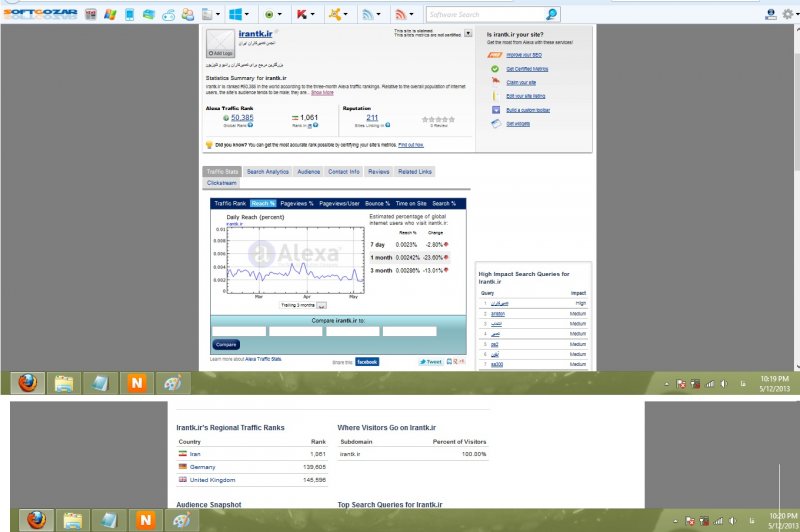
Task: Click the help icon beside Global Rank
Action: coord(250,125)
